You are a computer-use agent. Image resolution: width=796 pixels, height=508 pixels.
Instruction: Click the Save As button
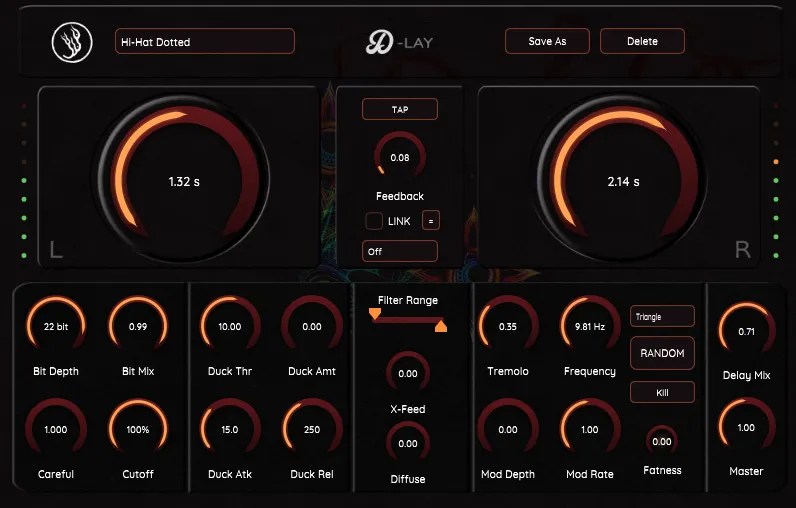pos(547,41)
